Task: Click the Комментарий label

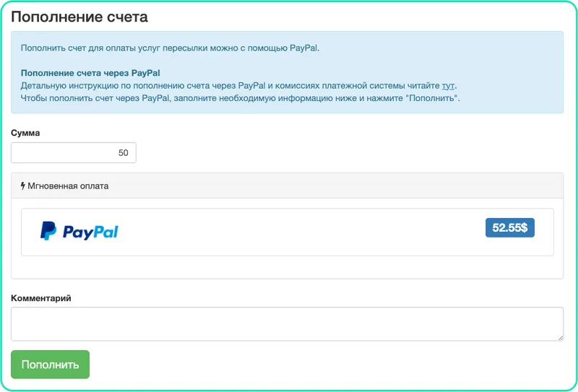Action: [41, 298]
